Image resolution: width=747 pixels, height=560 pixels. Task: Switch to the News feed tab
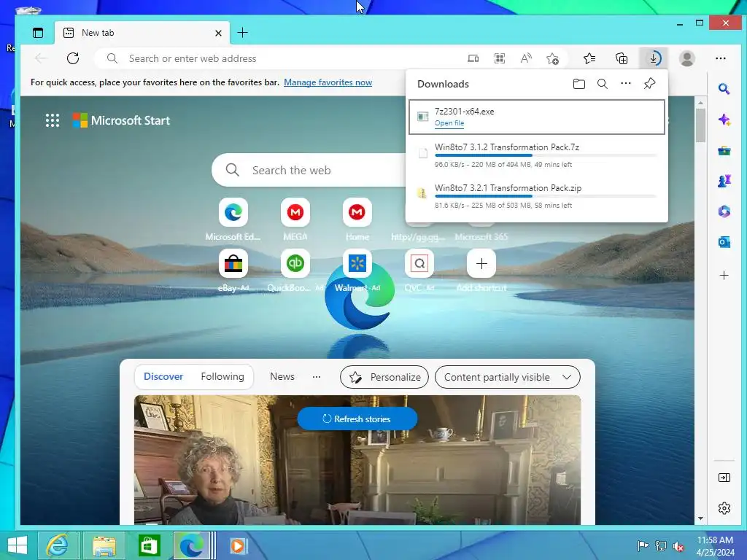tap(282, 377)
